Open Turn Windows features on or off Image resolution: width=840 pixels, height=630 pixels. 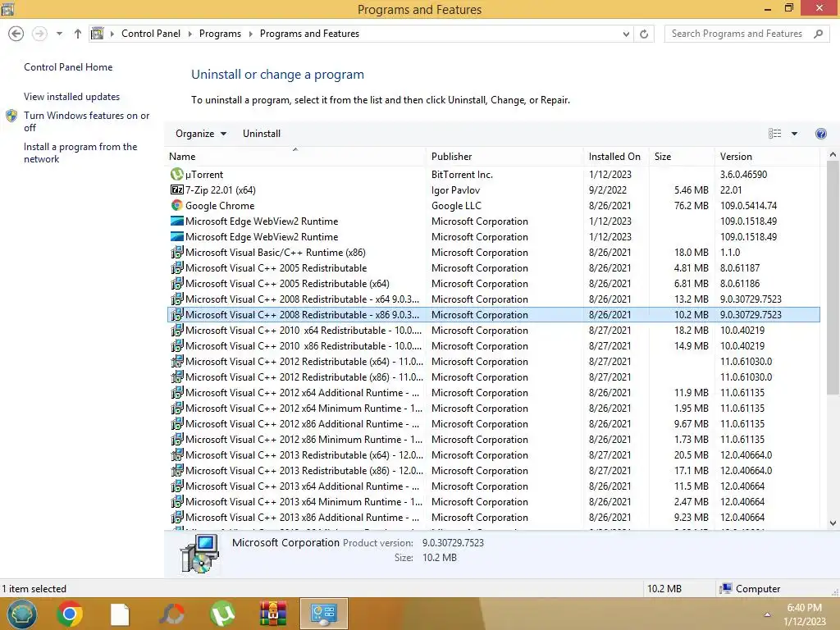tap(86, 121)
